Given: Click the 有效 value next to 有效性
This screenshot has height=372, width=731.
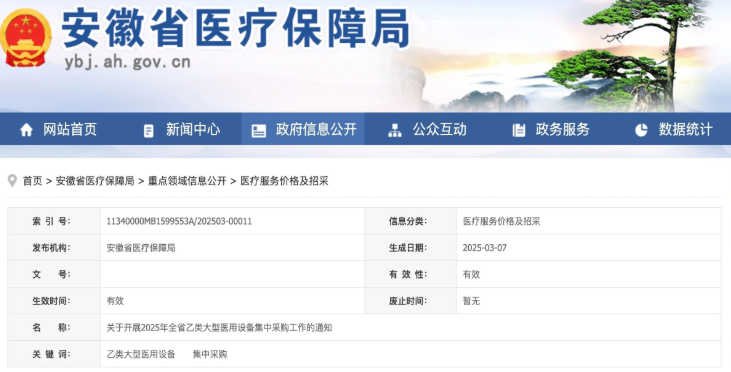Looking at the screenshot, I should (x=471, y=275).
